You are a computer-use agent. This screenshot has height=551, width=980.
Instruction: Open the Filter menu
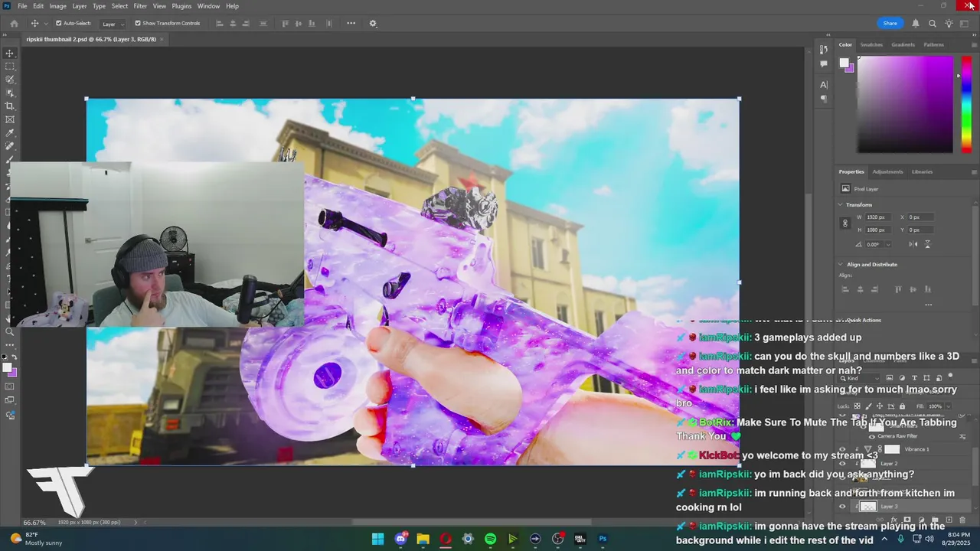click(140, 6)
